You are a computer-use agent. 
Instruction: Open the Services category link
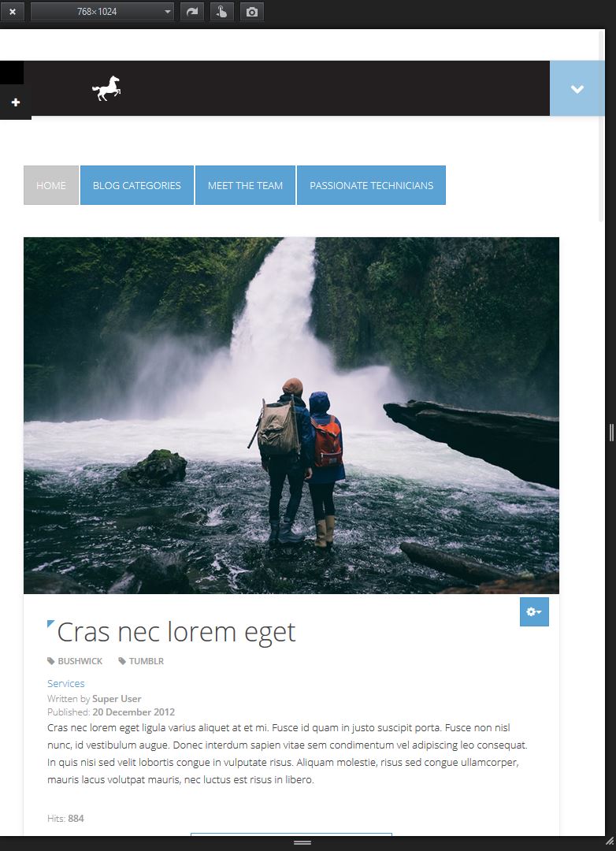pyautogui.click(x=65, y=683)
